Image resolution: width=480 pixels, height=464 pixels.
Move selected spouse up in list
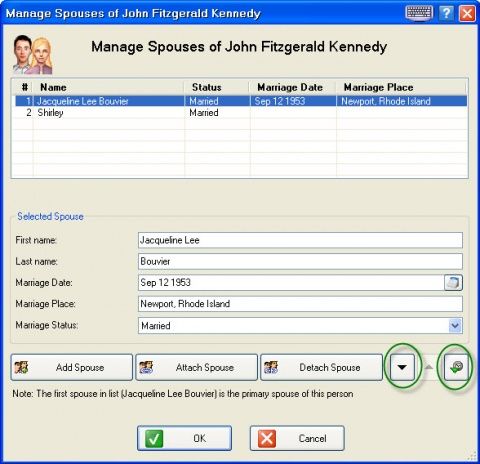[x=429, y=367]
